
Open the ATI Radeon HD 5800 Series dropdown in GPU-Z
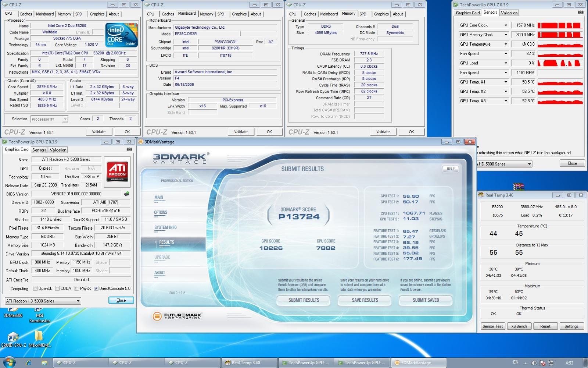[43, 301]
